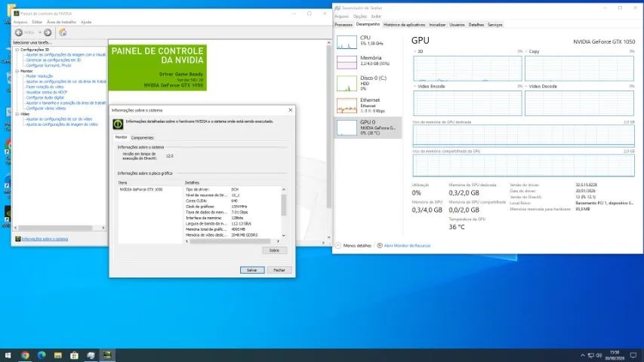
Task: Switch to Histórico de aplicativos tab
Action: pyautogui.click(x=404, y=25)
